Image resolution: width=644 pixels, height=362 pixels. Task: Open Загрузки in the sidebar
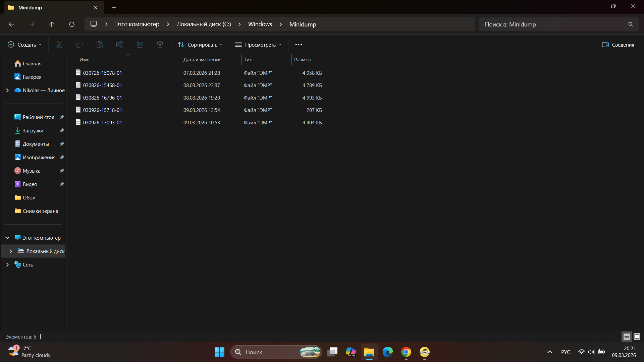point(33,130)
